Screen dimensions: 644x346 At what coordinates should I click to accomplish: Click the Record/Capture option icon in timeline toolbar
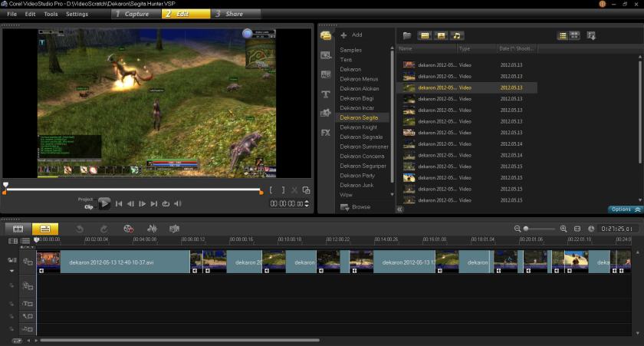(x=128, y=229)
